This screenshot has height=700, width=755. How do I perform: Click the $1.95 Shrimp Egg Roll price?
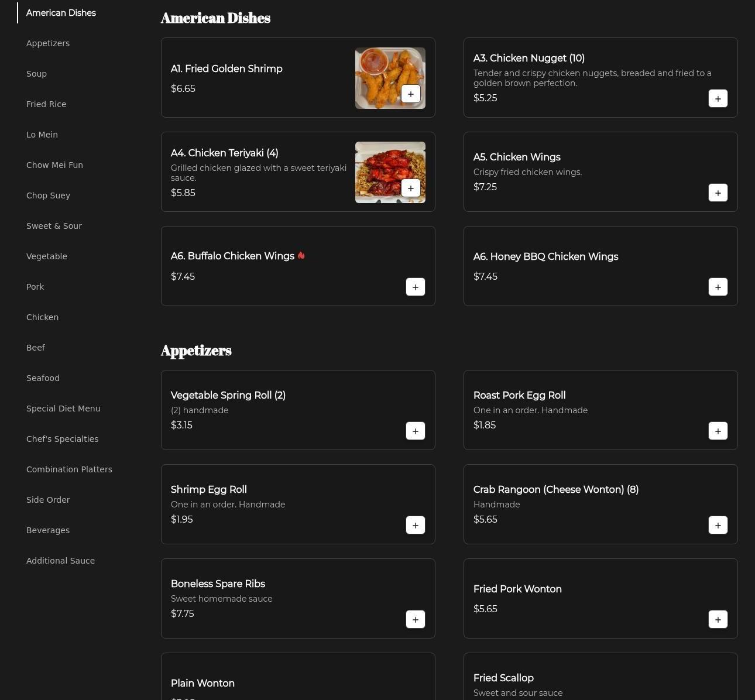[182, 519]
